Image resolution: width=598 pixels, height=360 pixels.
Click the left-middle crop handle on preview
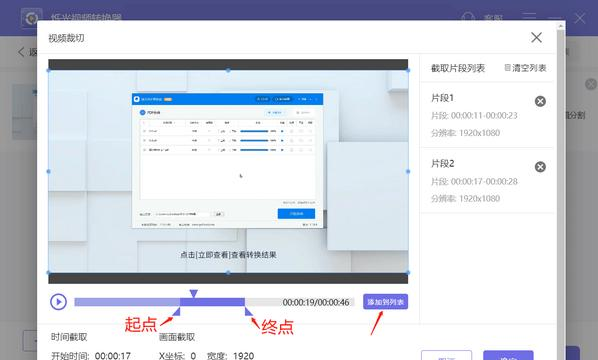pos(48,172)
